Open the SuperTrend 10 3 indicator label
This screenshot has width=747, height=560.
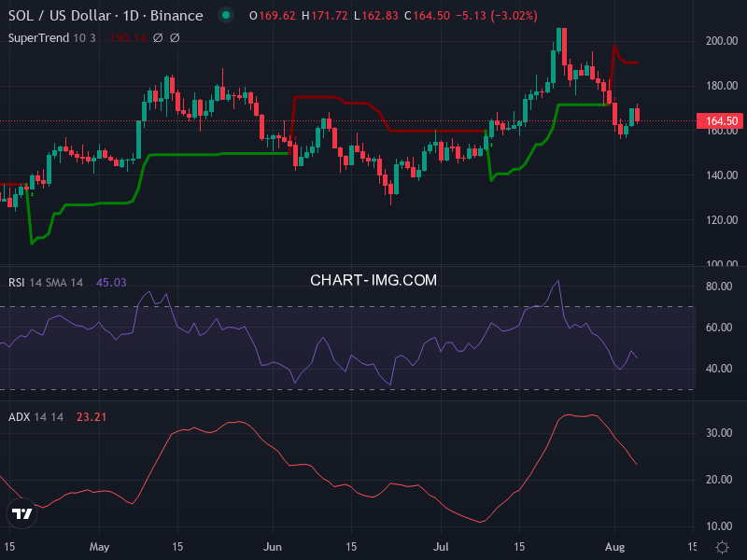52,38
